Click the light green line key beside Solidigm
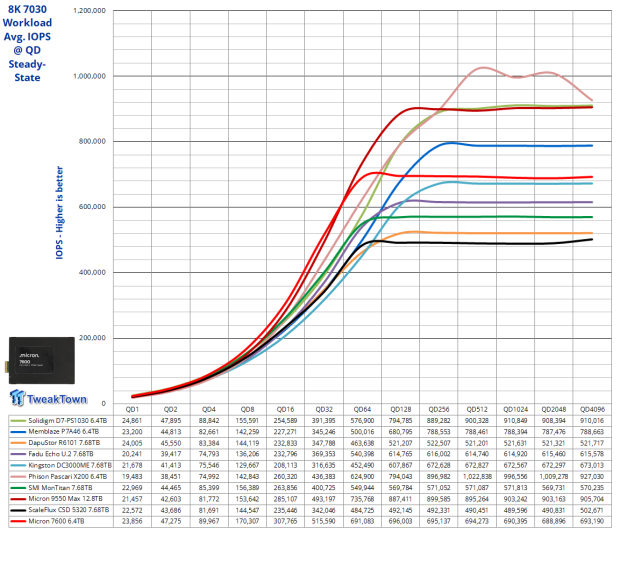Viewport: 620px width, 568px height. [x=18, y=421]
